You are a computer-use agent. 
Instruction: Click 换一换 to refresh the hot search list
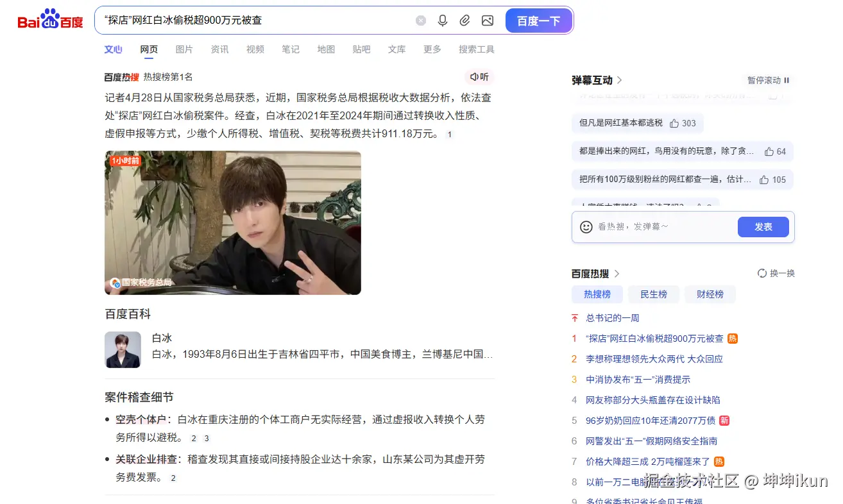click(x=776, y=273)
